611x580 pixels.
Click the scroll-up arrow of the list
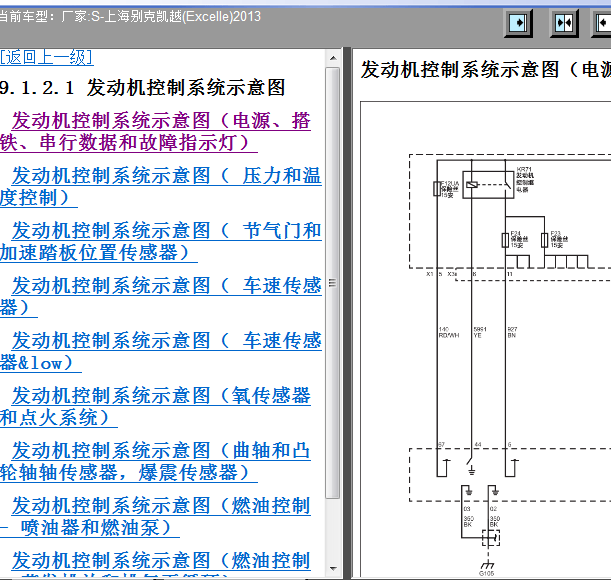(x=333, y=58)
